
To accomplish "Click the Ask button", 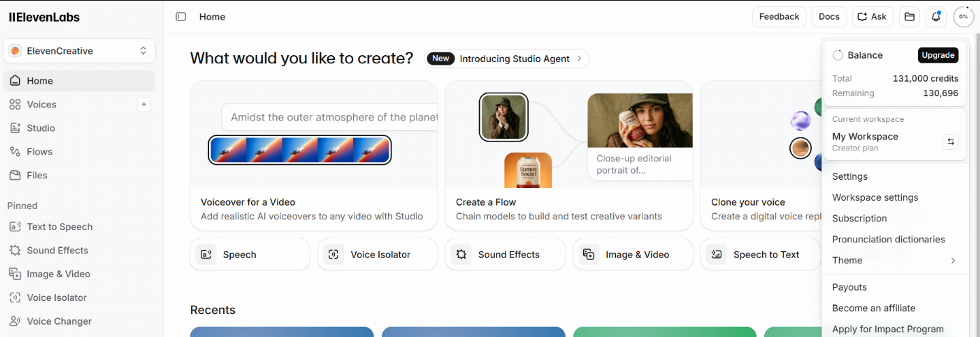I will (x=872, y=17).
